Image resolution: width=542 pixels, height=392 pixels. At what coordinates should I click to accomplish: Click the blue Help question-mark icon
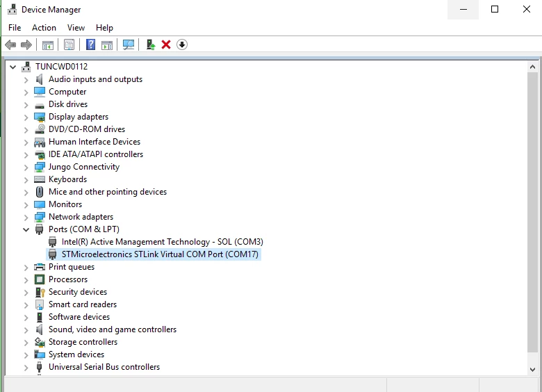coord(90,44)
